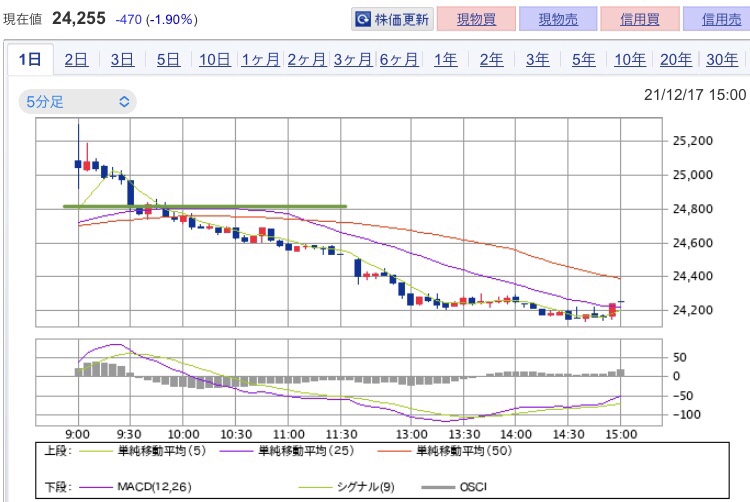Click the current price 24,255

(x=79, y=18)
